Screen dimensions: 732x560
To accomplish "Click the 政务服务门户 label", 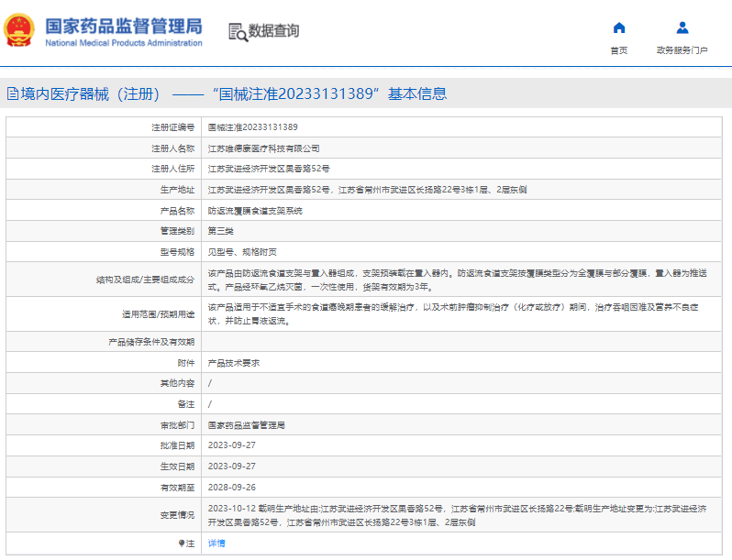I will click(682, 50).
